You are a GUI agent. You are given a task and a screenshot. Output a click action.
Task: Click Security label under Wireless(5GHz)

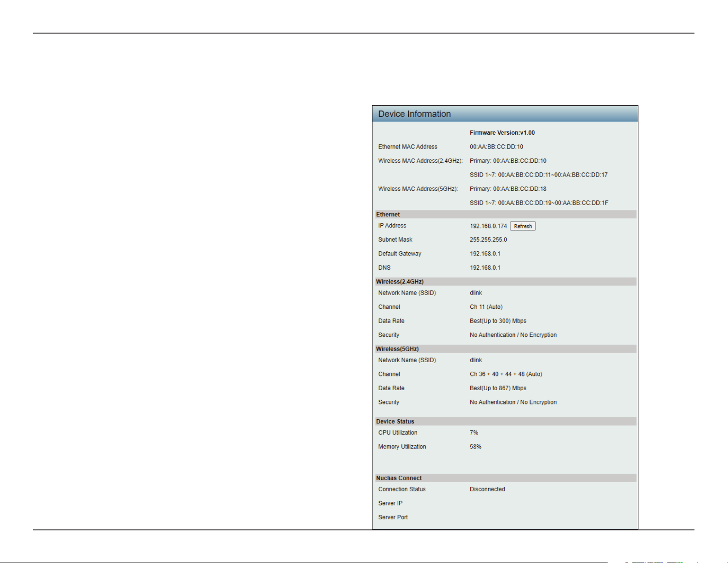(389, 402)
